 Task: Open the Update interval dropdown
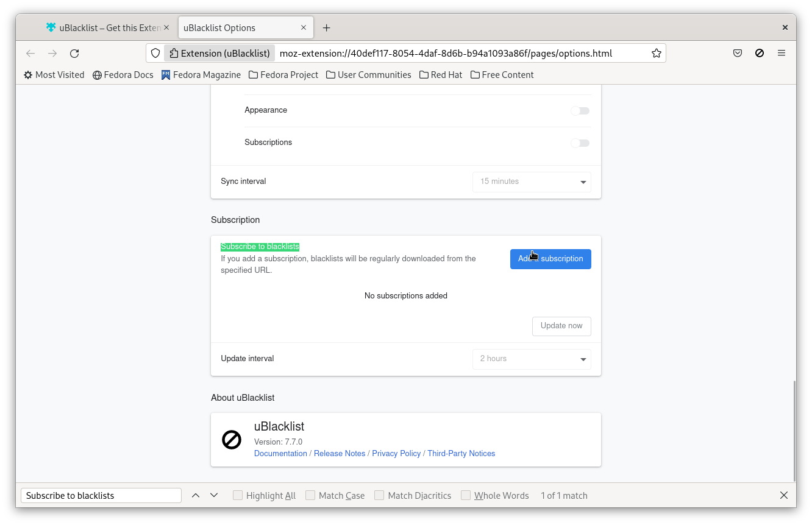point(532,359)
